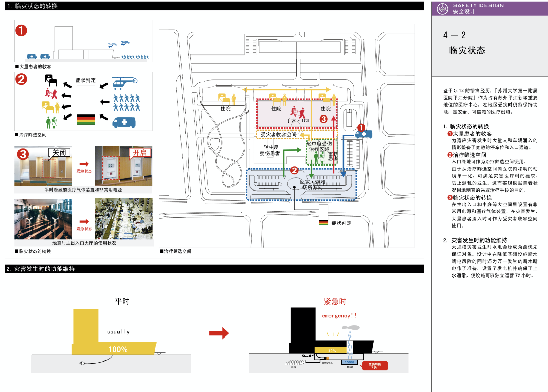Viewport: 548px width, 392px height.
Task: Click the black hospital bed patient icon
Action: pyautogui.click(x=51, y=81)
